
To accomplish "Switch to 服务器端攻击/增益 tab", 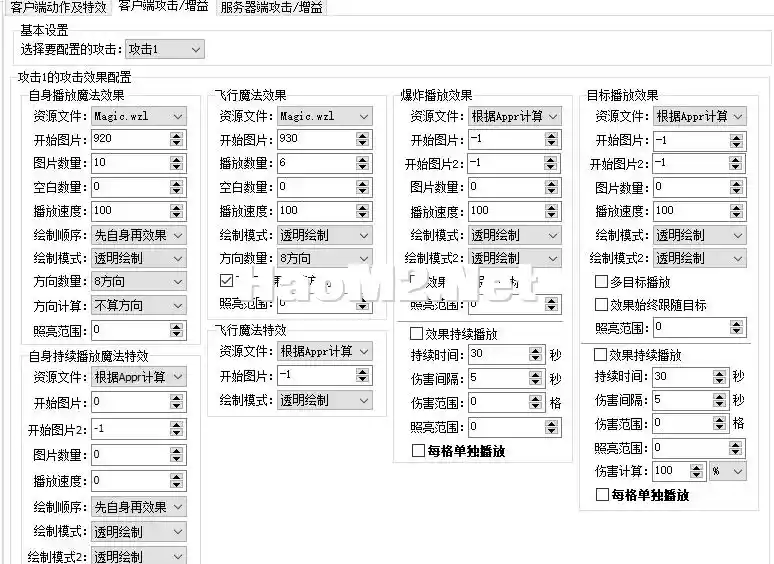I will [x=271, y=7].
